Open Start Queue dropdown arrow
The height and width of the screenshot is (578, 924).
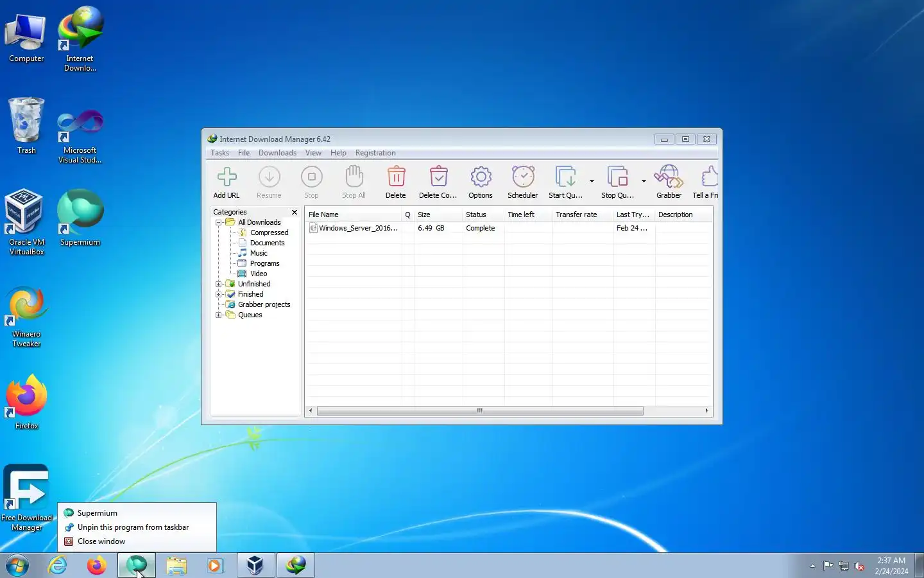click(592, 181)
